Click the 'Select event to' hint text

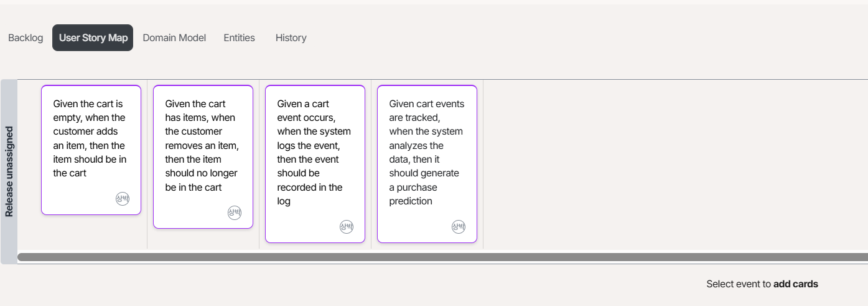point(739,284)
